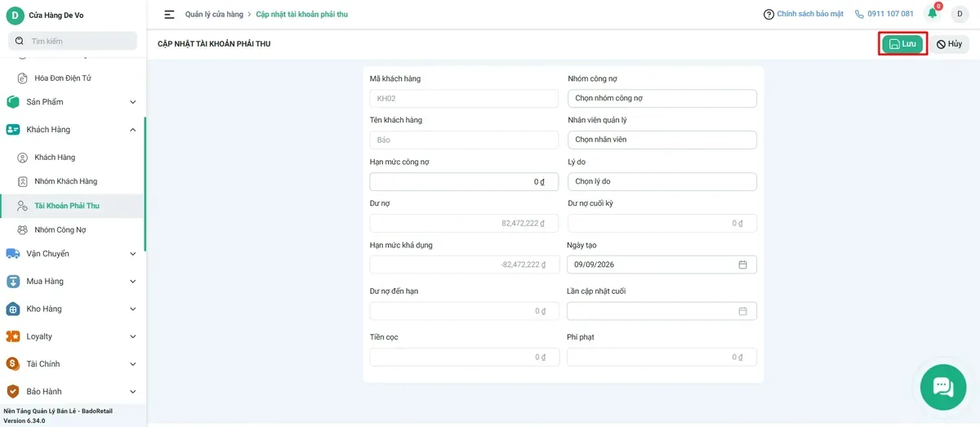This screenshot has width=980, height=427.
Task: Click the Tài Chính dollar icon
Action: tap(13, 364)
